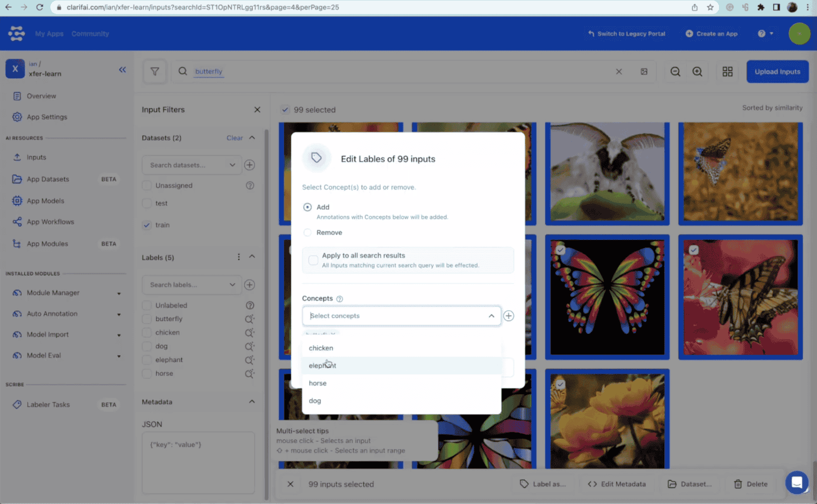Open the Labels three-dot options menu
The image size is (817, 504).
pos(238,257)
